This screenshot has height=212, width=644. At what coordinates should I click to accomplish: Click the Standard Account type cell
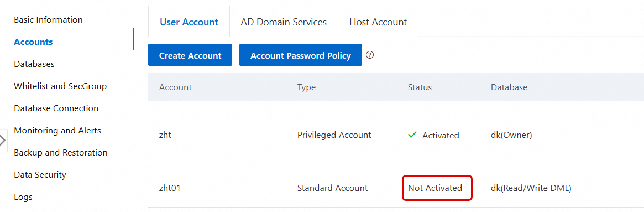pos(333,189)
